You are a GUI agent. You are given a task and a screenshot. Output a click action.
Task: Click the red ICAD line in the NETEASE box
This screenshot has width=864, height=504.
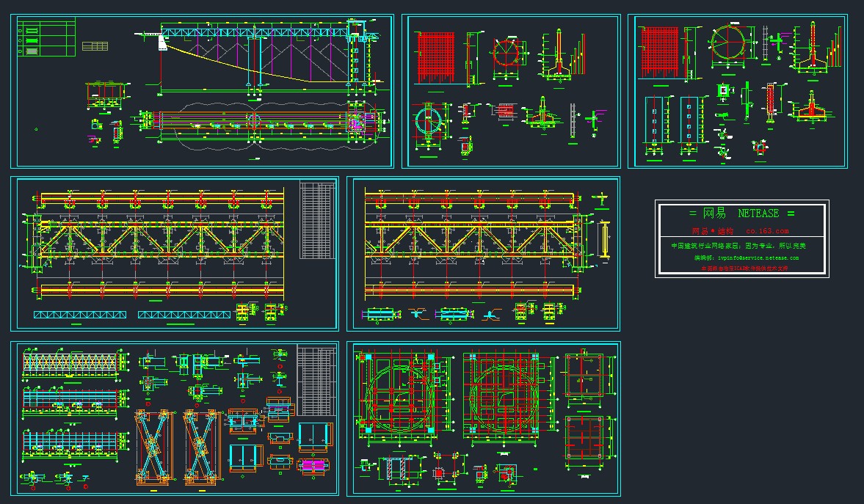pos(744,269)
